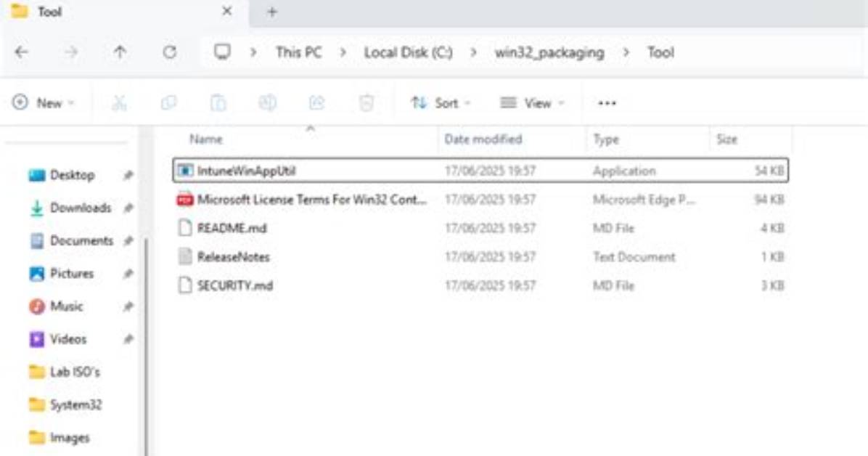Screen dimensions: 868x456
Task: Open the View dropdown menu
Action: 532,103
